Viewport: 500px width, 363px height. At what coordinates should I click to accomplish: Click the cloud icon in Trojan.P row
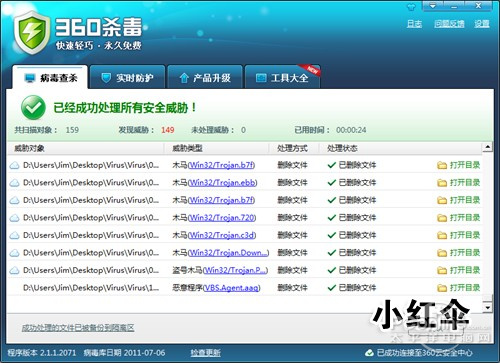coord(14,271)
